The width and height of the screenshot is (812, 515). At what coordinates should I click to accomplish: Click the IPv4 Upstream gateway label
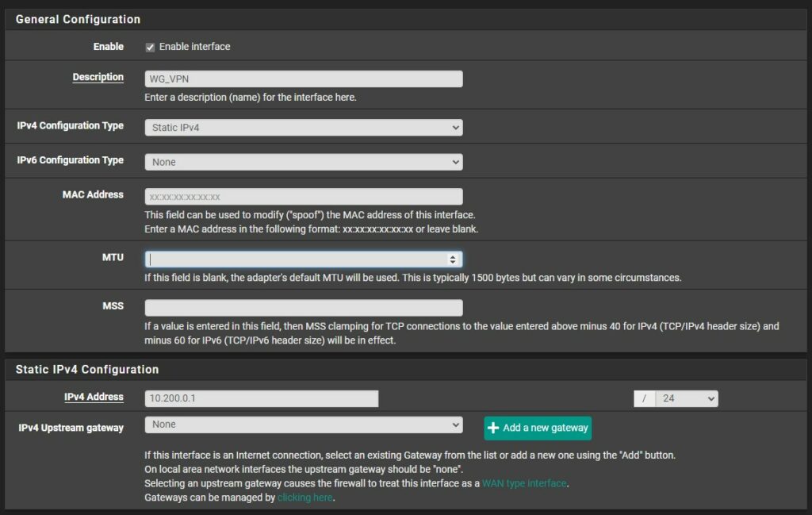coord(71,428)
